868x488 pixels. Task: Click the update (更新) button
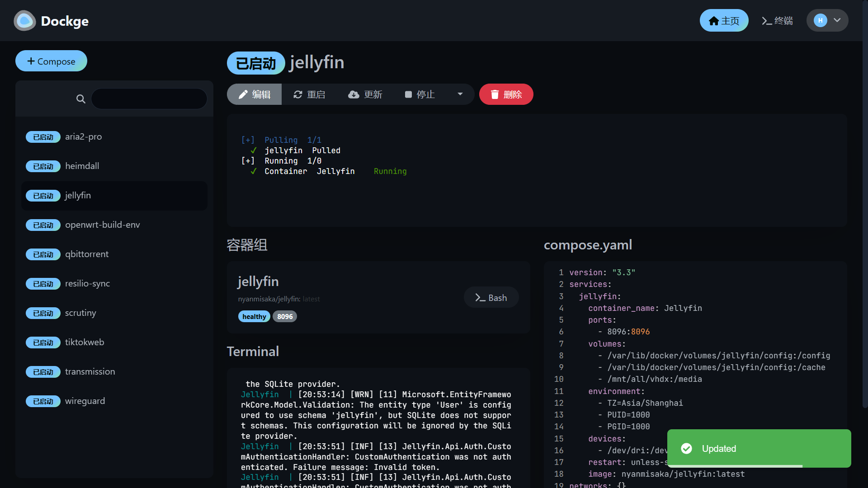pos(365,94)
